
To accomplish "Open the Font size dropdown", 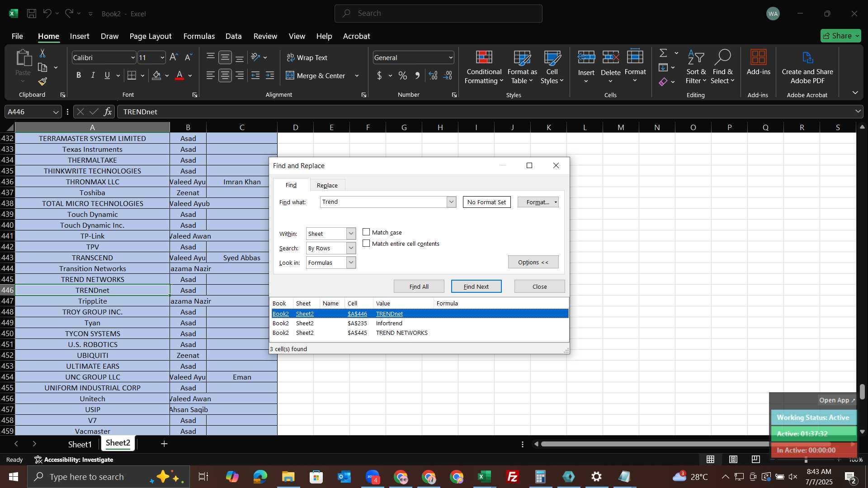I will [x=162, y=57].
